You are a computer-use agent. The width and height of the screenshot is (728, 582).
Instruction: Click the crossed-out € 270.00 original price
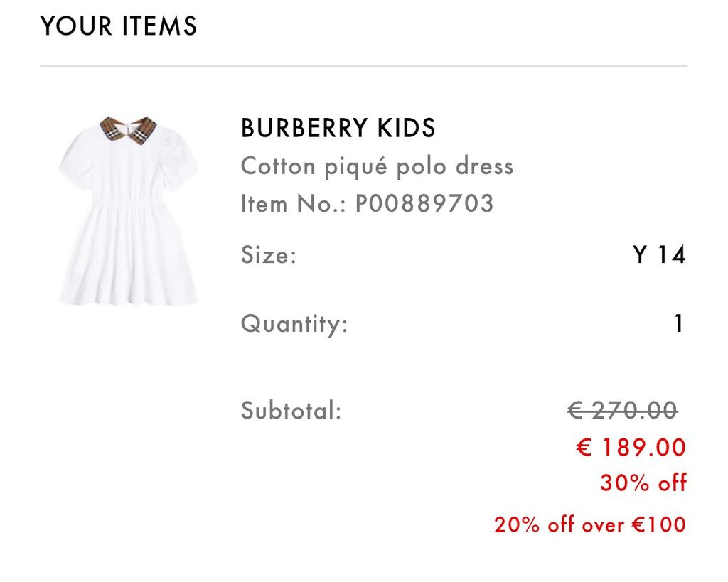click(623, 410)
